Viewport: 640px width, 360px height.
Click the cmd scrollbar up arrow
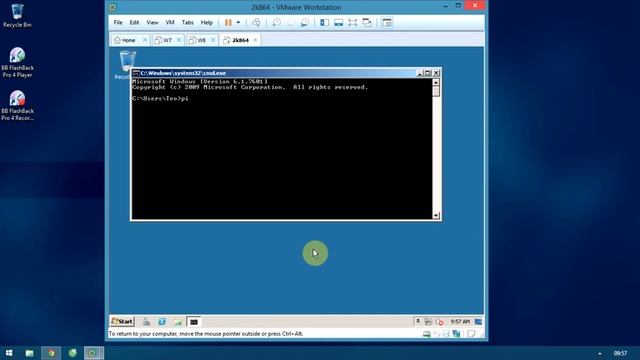click(436, 82)
